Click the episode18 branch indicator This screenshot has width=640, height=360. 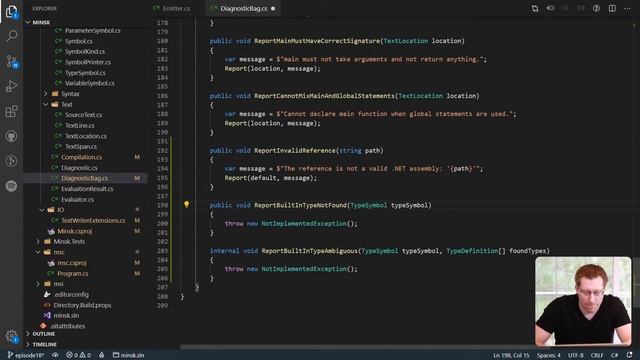pyautogui.click(x=26, y=355)
